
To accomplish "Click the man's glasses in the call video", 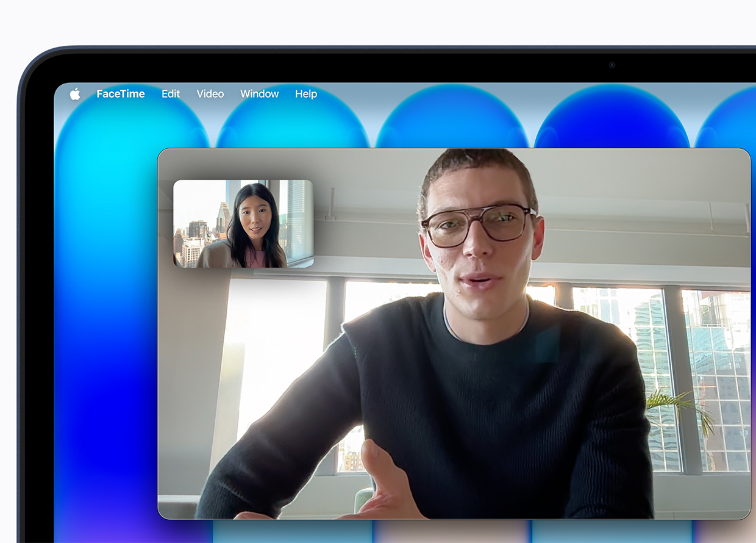I will (x=479, y=225).
